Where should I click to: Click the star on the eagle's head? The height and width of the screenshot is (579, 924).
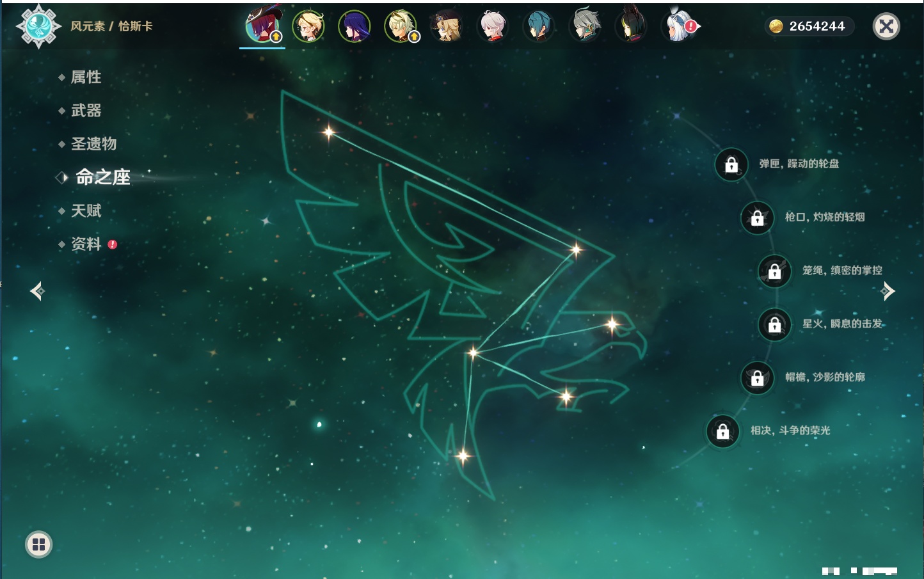click(612, 324)
